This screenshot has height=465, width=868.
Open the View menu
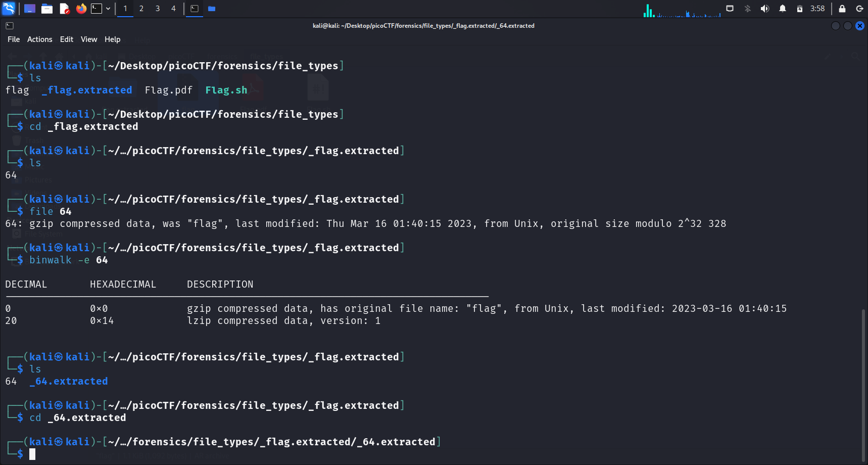(x=88, y=39)
